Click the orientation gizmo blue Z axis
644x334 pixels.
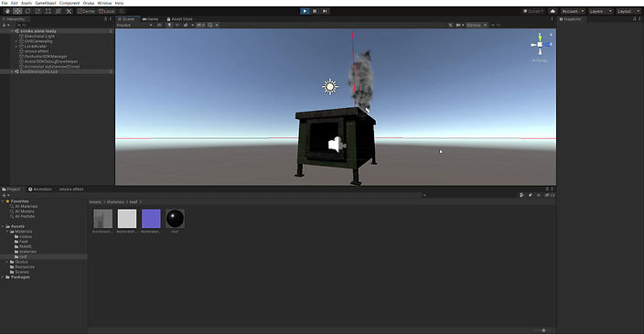(548, 44)
